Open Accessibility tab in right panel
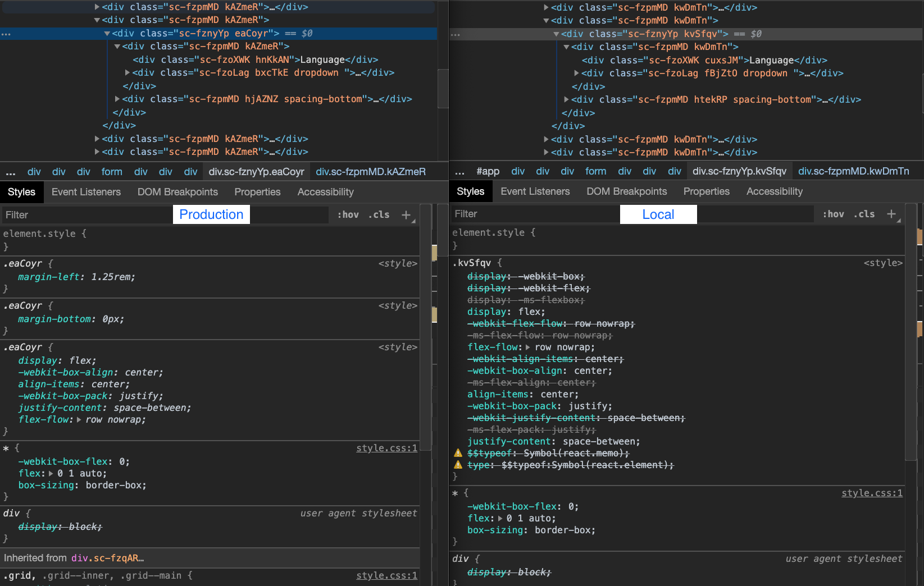The image size is (924, 586). tap(775, 191)
